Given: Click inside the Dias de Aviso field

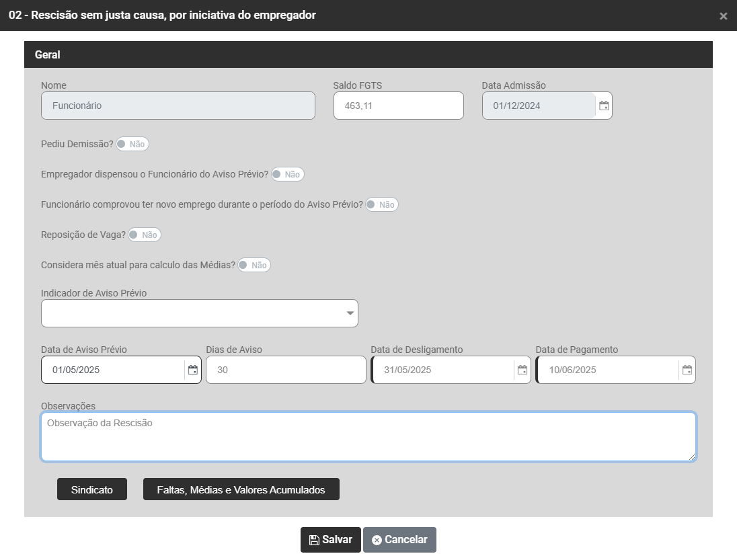Looking at the screenshot, I should tap(286, 370).
